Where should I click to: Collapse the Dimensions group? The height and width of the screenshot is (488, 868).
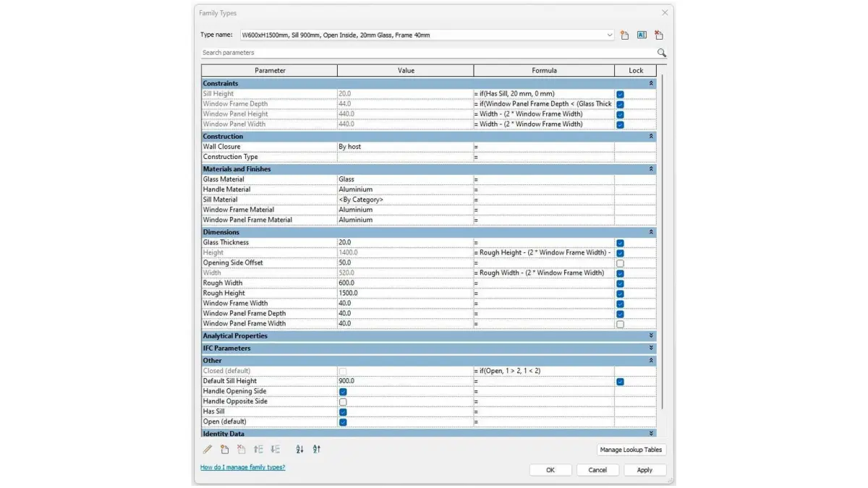651,232
